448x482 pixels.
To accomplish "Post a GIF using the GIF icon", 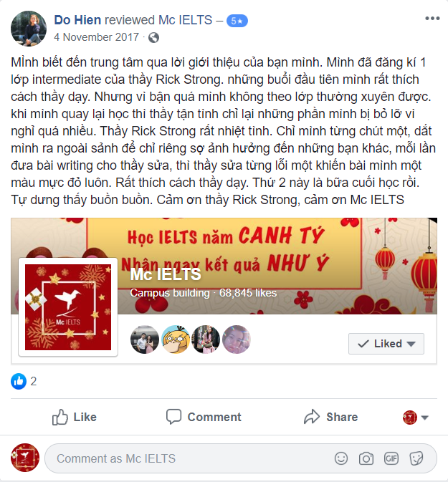I will tap(391, 458).
